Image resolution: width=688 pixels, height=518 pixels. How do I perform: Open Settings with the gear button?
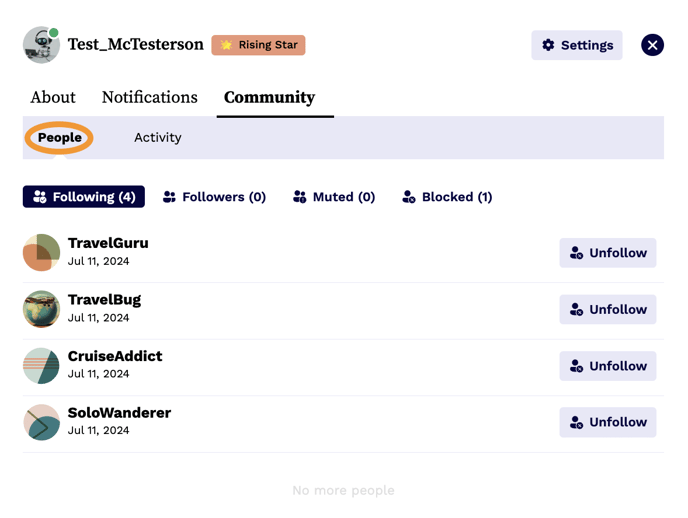point(576,45)
